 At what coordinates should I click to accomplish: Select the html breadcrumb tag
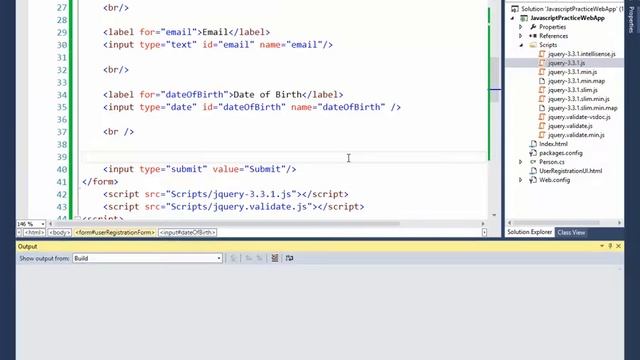click(x=34, y=232)
